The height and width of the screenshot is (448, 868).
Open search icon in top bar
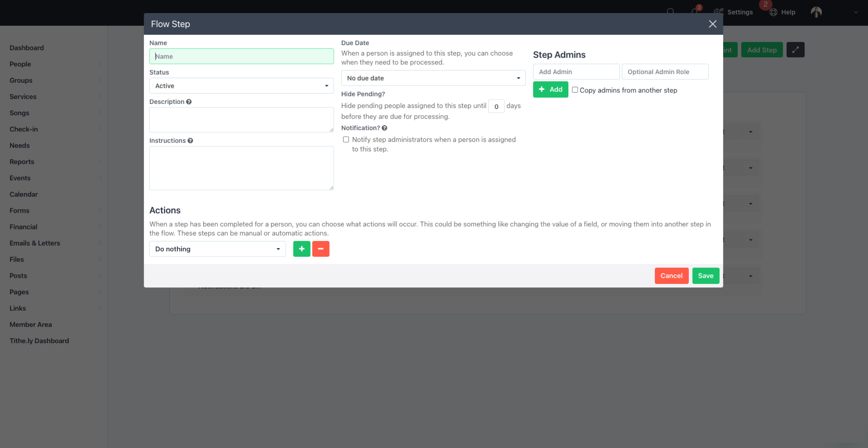point(670,12)
